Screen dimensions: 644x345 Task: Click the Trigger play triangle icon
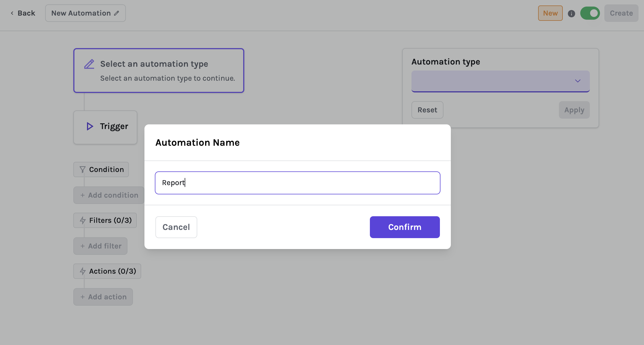point(90,126)
